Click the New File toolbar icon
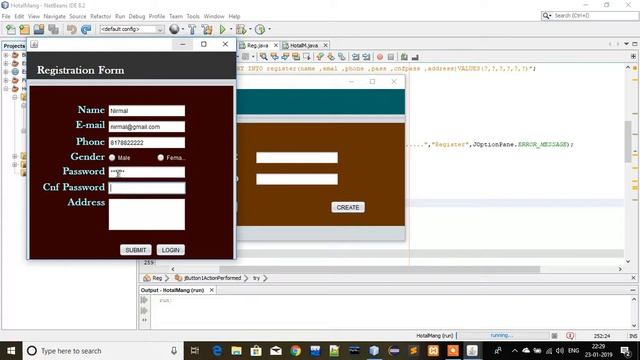Image resolution: width=640 pixels, height=360 pixels. 11,29
